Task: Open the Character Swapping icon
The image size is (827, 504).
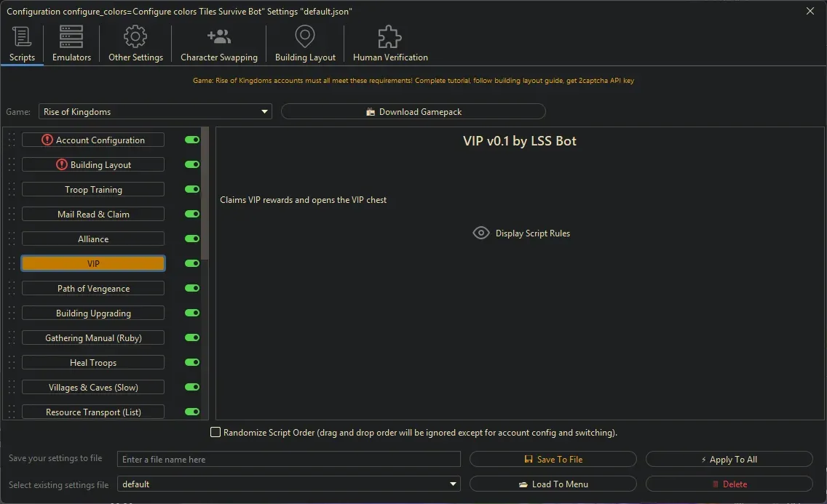Action: pos(219,36)
